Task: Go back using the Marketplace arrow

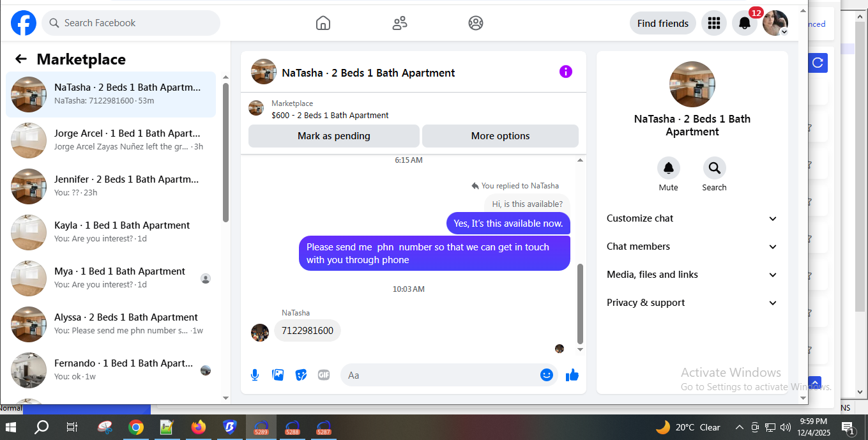Action: 21,59
